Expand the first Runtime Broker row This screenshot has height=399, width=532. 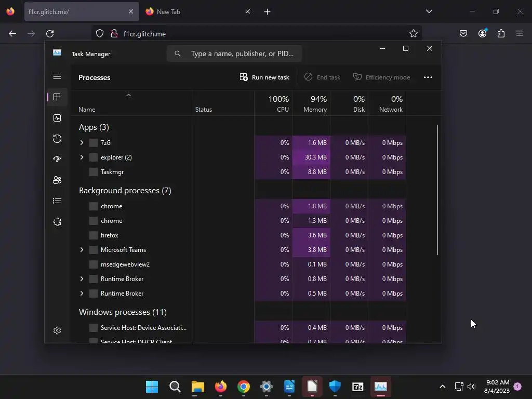[82, 279]
